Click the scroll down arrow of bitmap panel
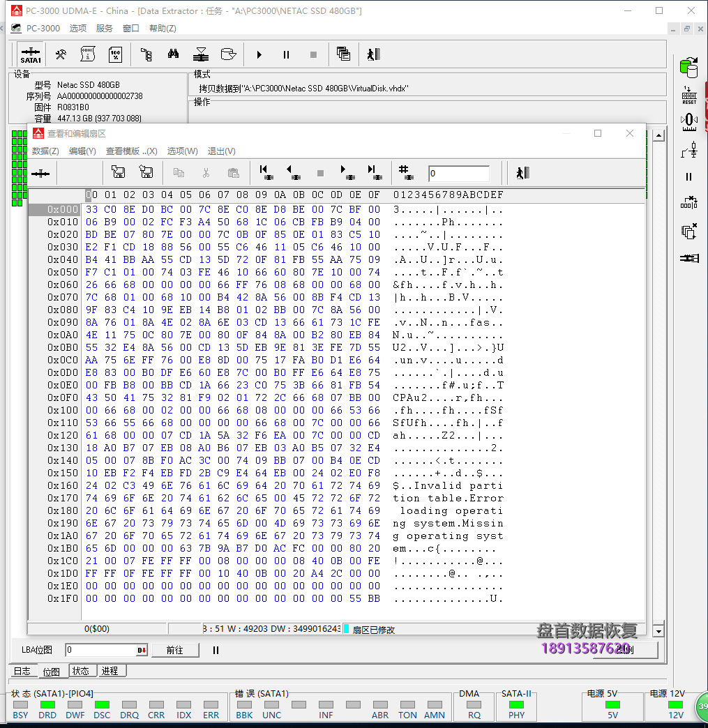The image size is (708, 728). (x=658, y=631)
